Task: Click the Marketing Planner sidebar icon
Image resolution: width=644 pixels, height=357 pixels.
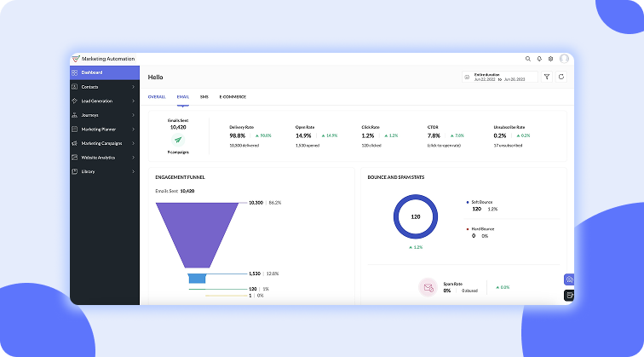Action: pos(74,129)
